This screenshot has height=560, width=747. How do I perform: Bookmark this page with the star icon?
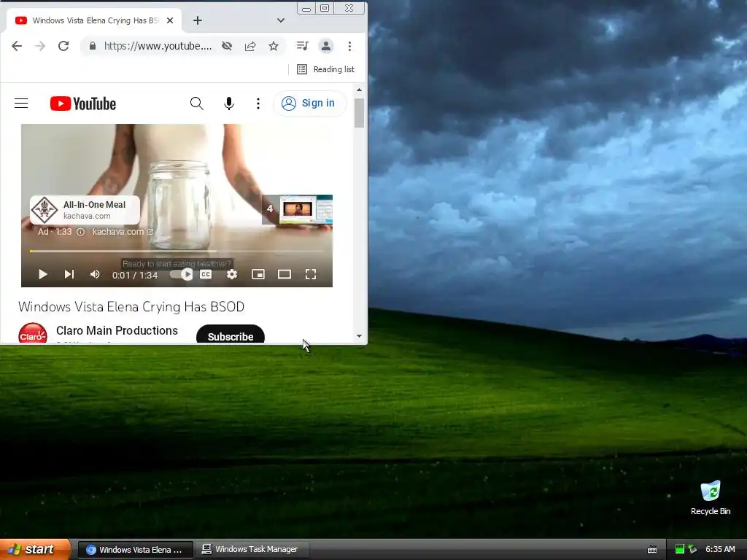pos(274,46)
